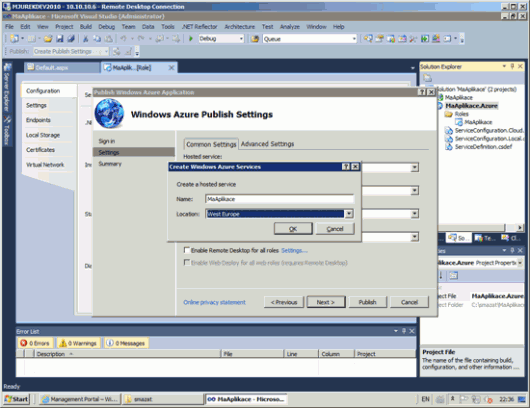Click the Start Debugging play icon
Image resolution: width=530 pixels, height=408 pixels.
(191, 39)
